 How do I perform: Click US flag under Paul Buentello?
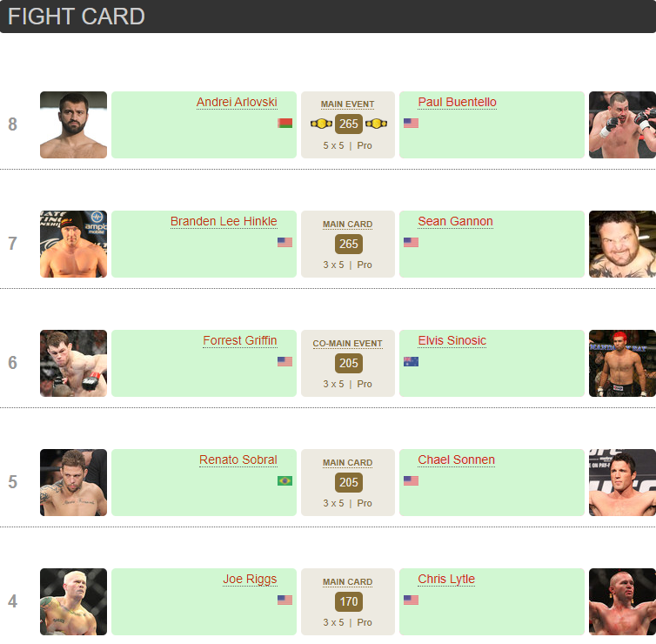point(411,124)
